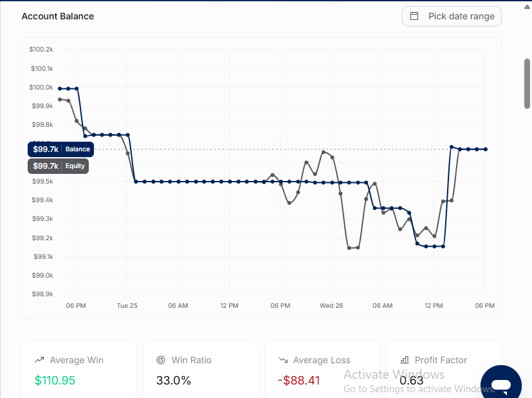Viewport: 532px width, 398px height.
Task: Select the $99.7k Equity tooltip label
Action: [58, 166]
